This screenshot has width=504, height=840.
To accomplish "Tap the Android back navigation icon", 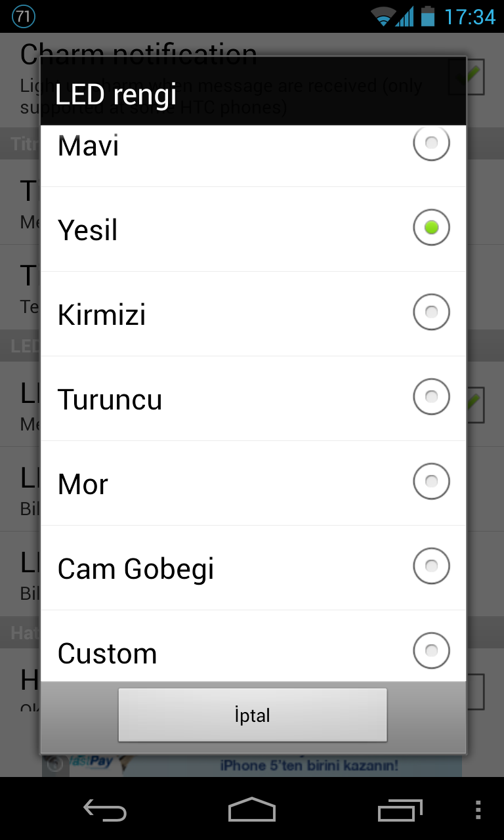I will [105, 810].
